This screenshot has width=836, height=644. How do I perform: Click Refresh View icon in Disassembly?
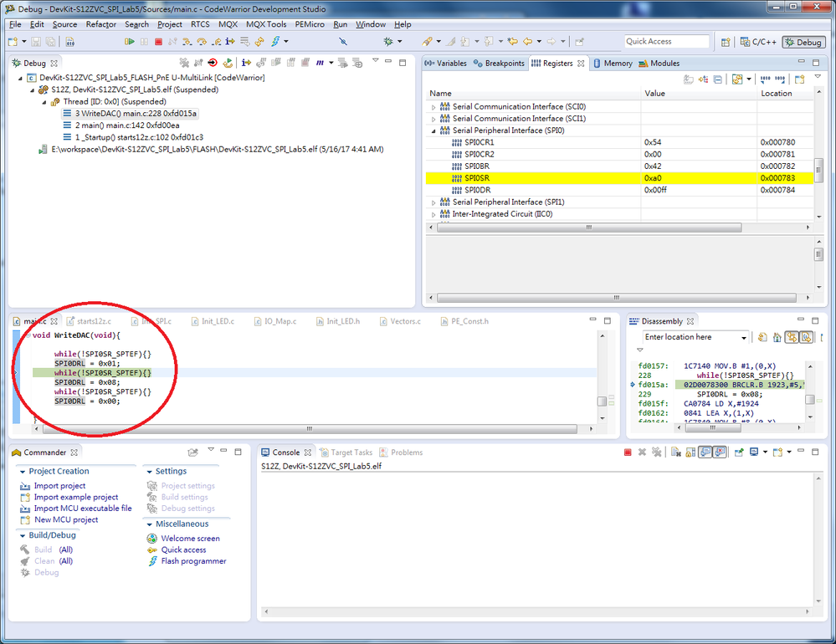[x=762, y=337]
